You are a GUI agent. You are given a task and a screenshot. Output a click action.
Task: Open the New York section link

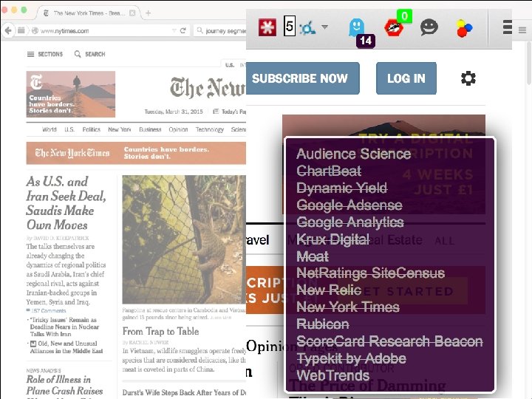coord(120,129)
